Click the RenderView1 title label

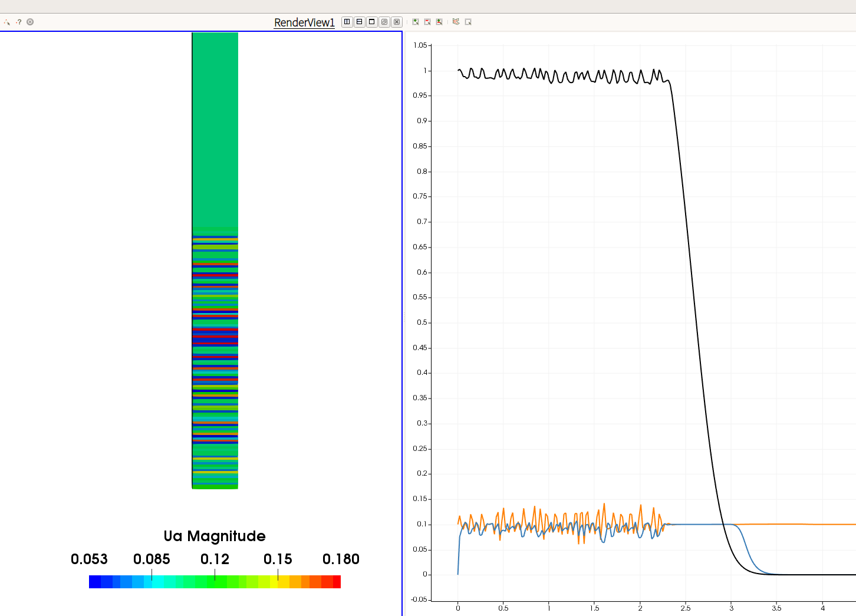(x=304, y=22)
